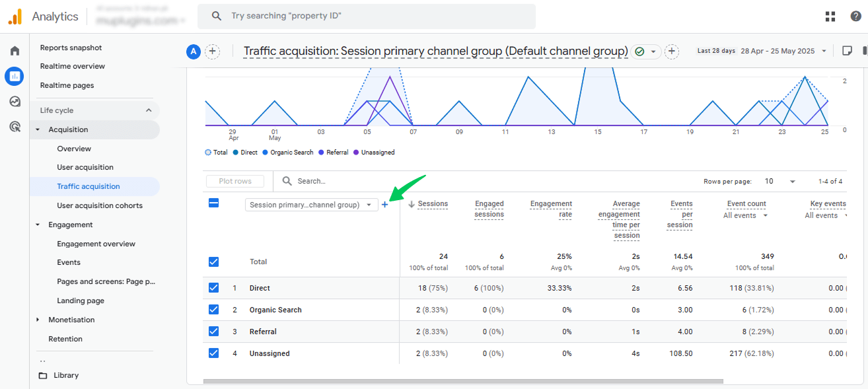
Task: Click the blue plus to add secondary dimension
Action: [385, 205]
